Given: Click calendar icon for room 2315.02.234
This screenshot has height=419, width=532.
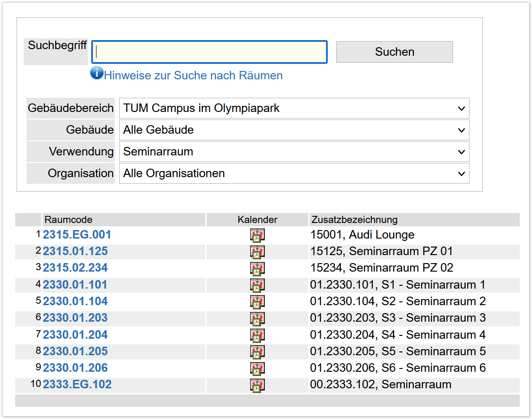Looking at the screenshot, I should click(257, 268).
